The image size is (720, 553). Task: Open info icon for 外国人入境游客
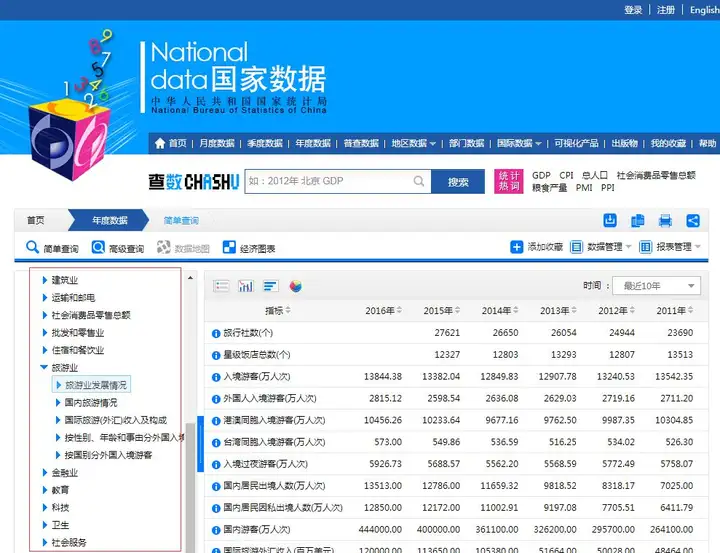(x=216, y=399)
